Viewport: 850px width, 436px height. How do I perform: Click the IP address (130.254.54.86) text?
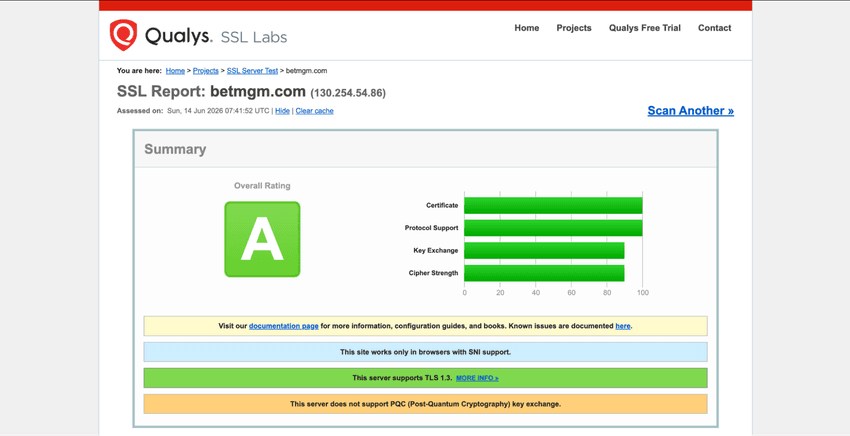[348, 93]
